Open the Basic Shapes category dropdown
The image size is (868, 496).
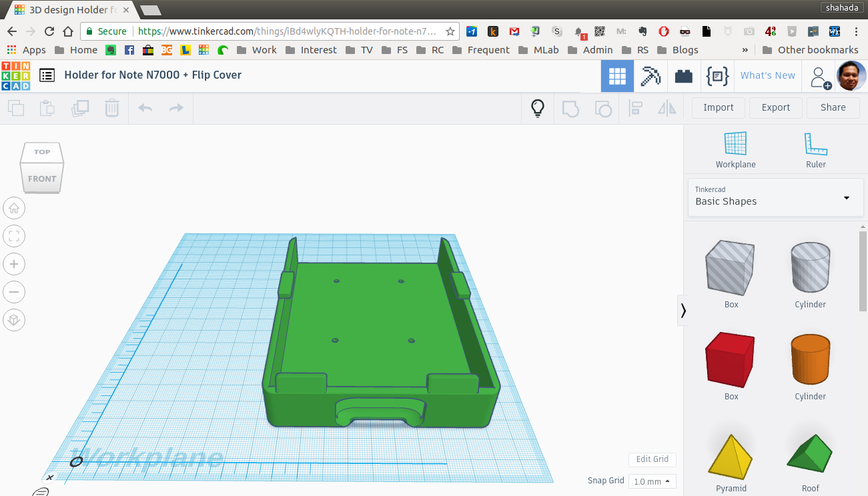click(775, 197)
